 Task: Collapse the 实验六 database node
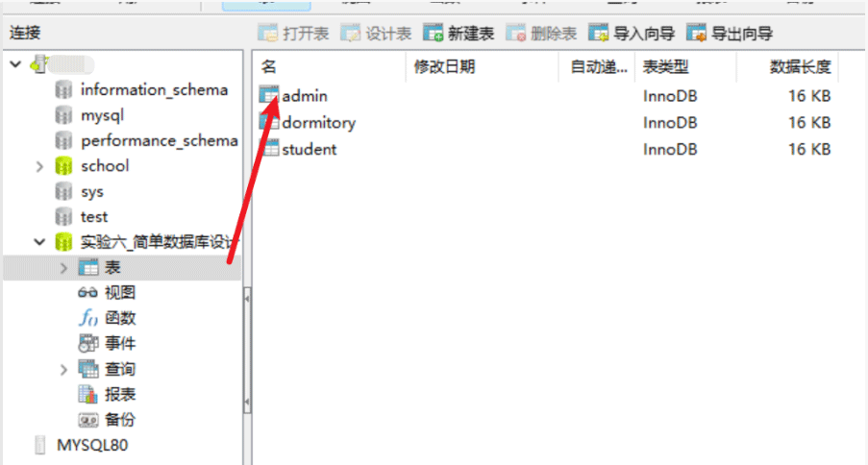click(39, 242)
